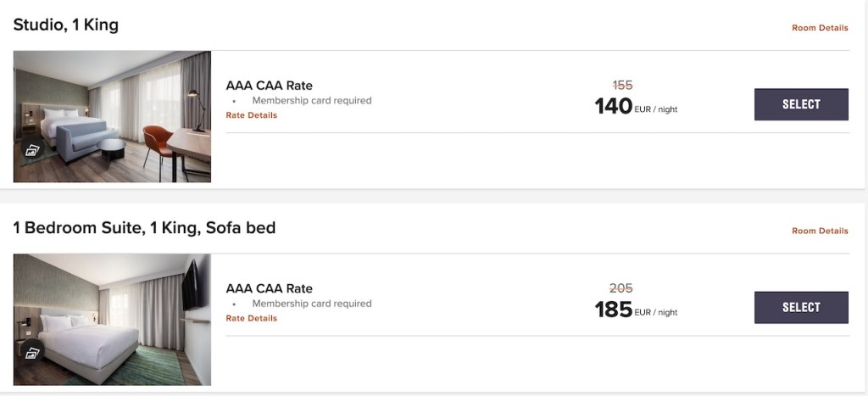868x396 pixels.
Task: Click Studio's "Membership card required" note
Action: [x=311, y=100]
